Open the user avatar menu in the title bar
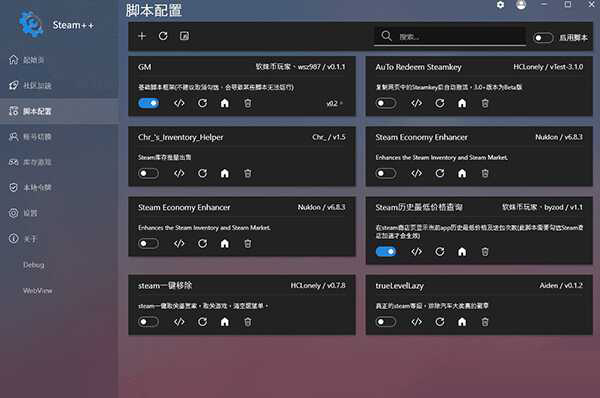 click(x=521, y=5)
